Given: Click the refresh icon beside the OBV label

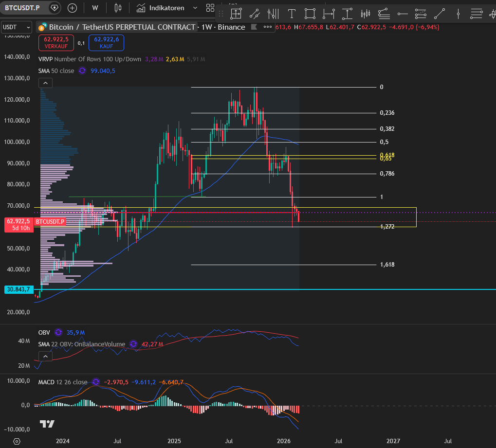Looking at the screenshot, I should pos(58,332).
